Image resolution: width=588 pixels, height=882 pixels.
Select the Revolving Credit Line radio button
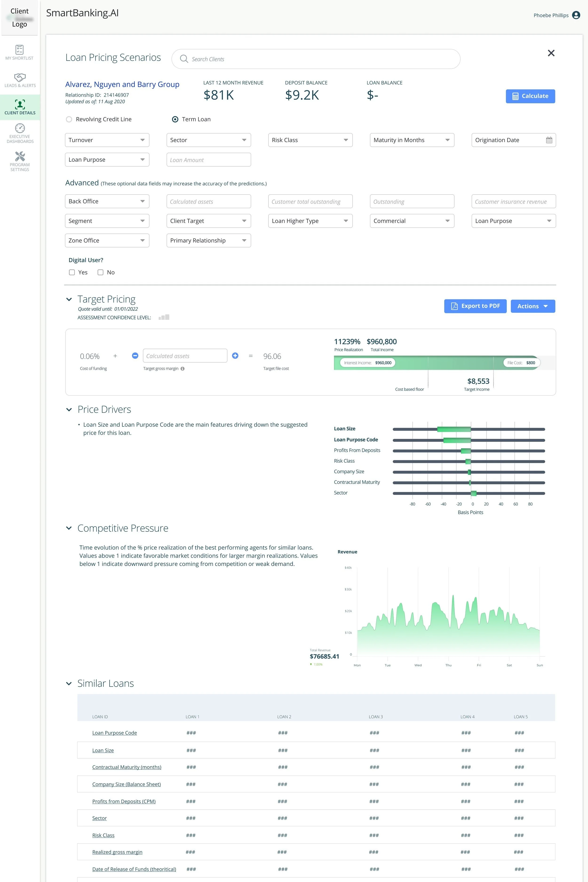(69, 119)
